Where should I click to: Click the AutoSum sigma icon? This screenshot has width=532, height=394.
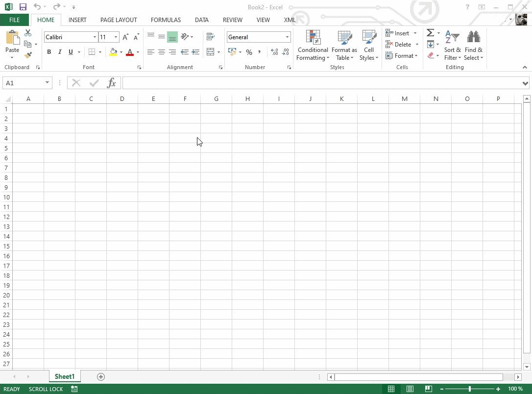[430, 33]
